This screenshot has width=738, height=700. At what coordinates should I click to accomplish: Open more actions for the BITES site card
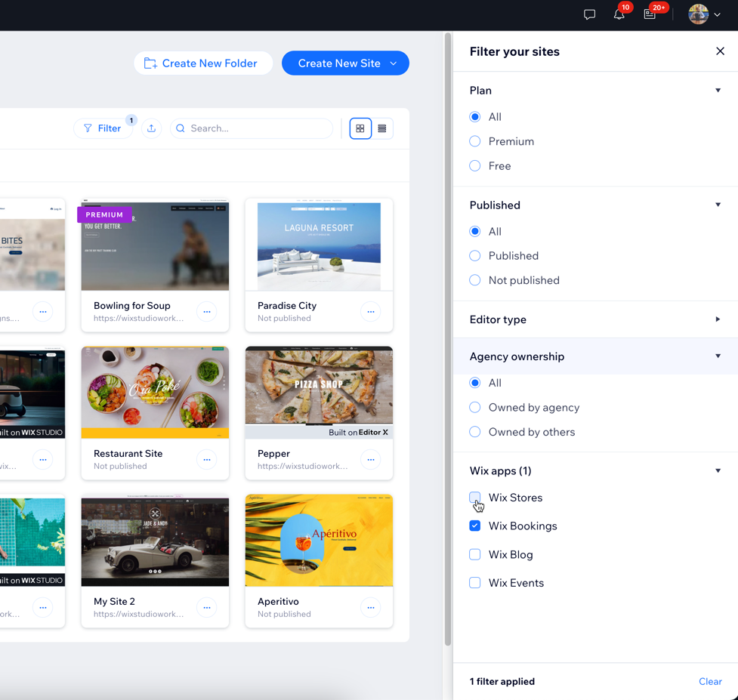coord(43,311)
